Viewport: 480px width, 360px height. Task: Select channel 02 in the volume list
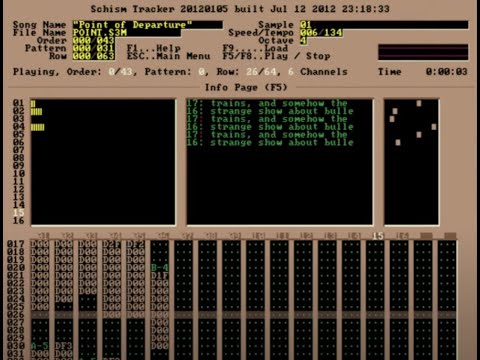(19, 111)
